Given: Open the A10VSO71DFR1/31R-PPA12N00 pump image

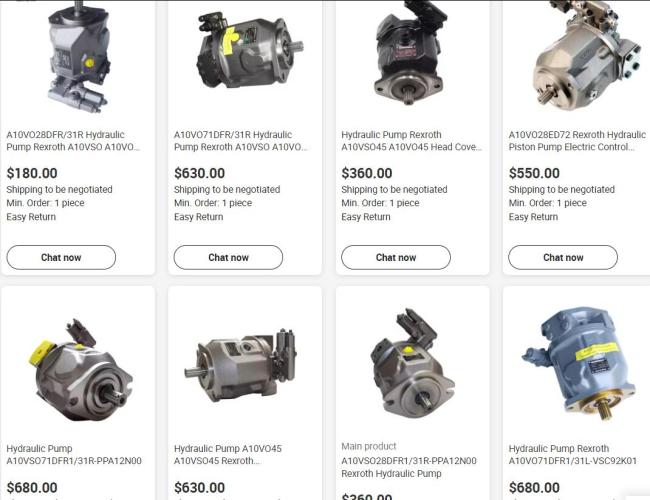Looking at the screenshot, I should point(81,370).
